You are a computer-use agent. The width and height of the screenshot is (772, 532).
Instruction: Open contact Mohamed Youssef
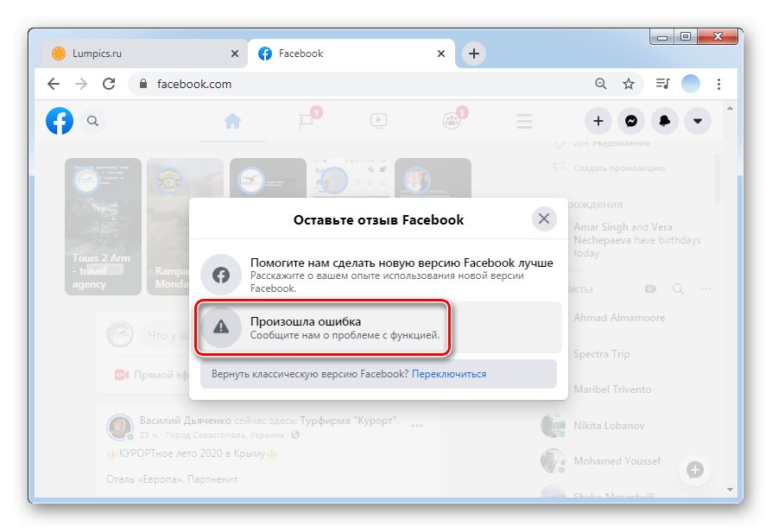[617, 461]
